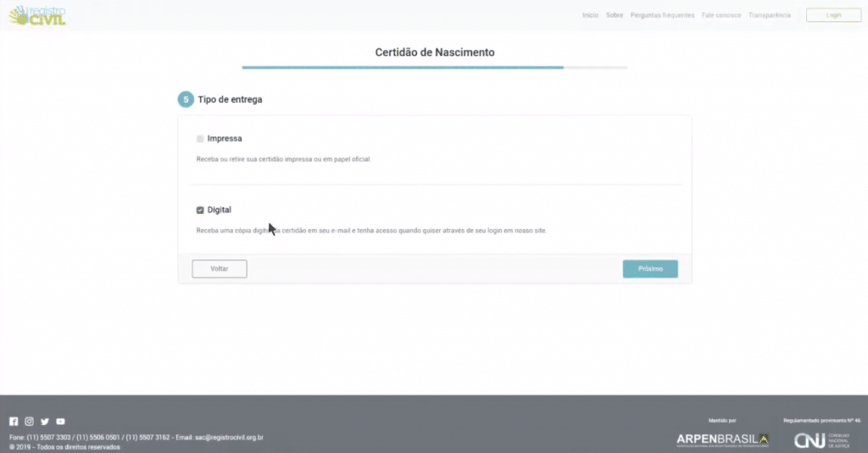Open the Transparência menu item

coord(770,15)
